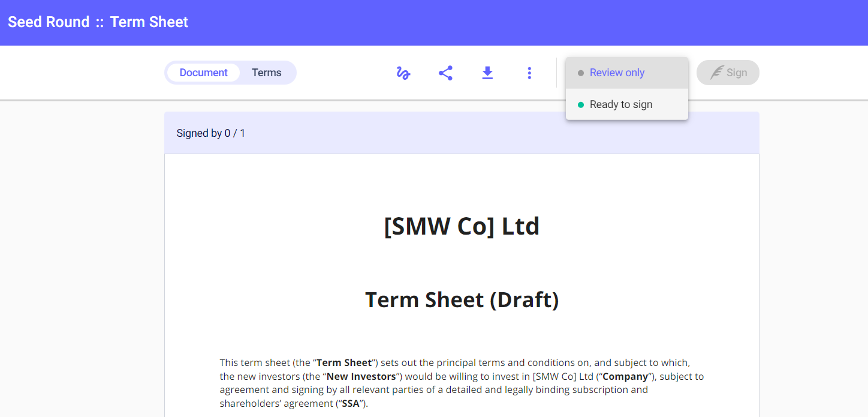
Task: Click the grey status dot for Review only
Action: 580,73
